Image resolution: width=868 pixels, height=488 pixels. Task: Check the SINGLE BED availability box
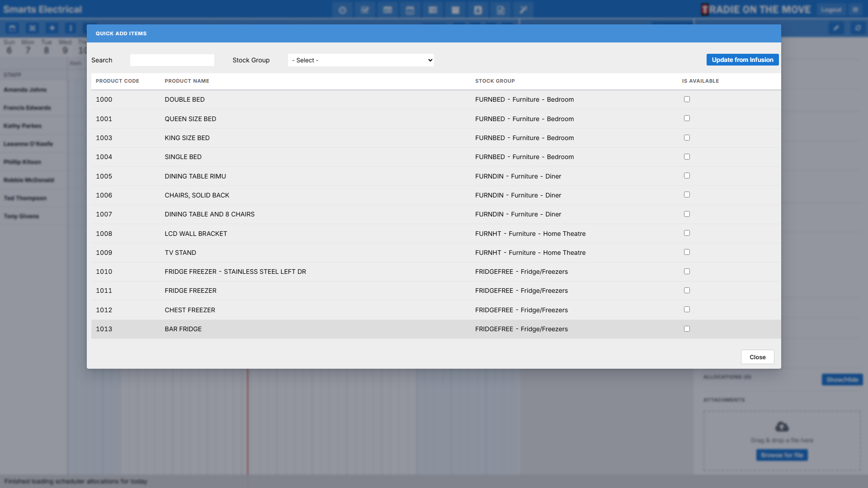pyautogui.click(x=687, y=156)
